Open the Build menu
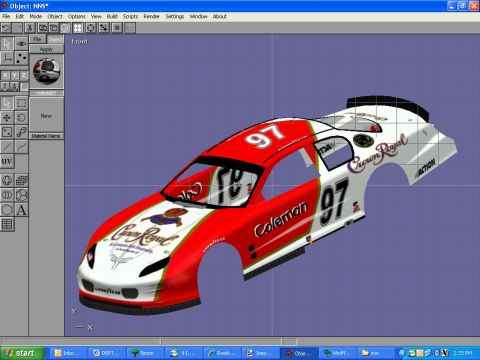This screenshot has height=360, width=480. tap(112, 16)
